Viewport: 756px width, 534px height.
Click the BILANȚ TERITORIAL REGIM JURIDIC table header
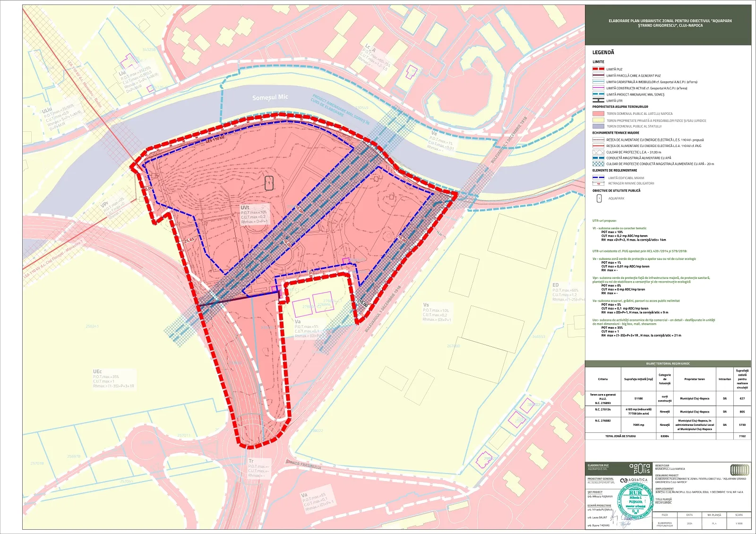pyautogui.click(x=668, y=363)
